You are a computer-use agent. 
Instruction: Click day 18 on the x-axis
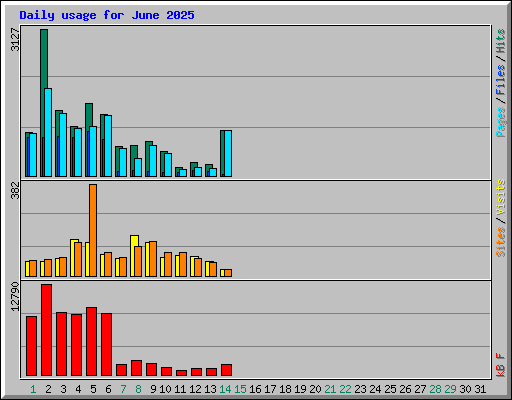tap(285, 389)
